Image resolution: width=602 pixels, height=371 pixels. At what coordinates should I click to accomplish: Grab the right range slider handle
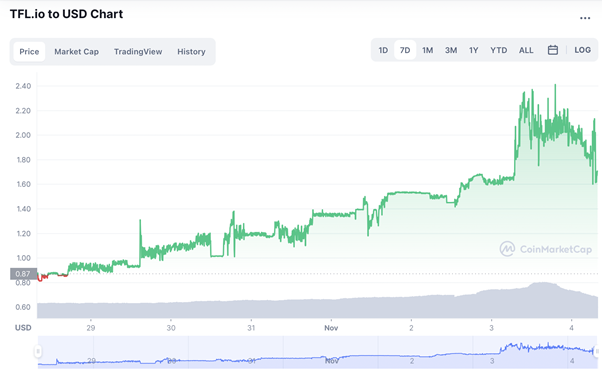(x=596, y=351)
